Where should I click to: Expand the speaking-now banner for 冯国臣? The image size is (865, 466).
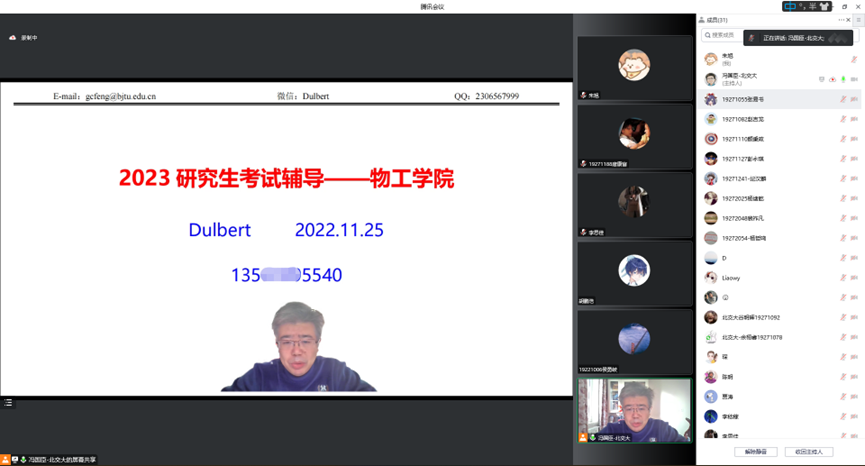(x=798, y=38)
